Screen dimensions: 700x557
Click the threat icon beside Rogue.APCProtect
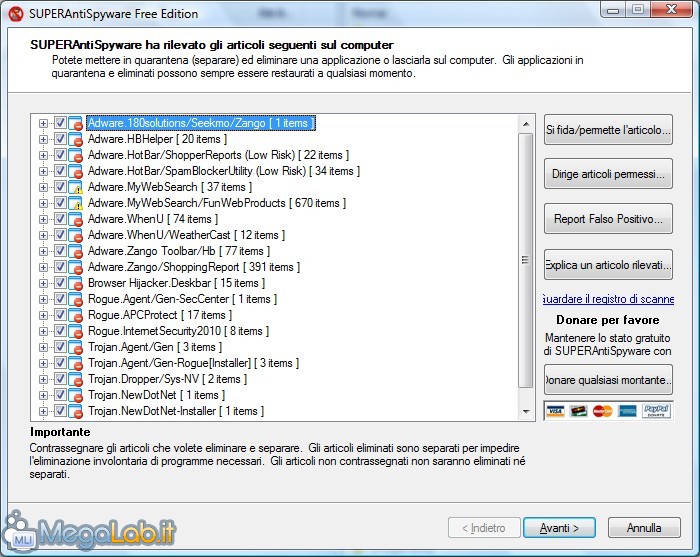(x=75, y=316)
